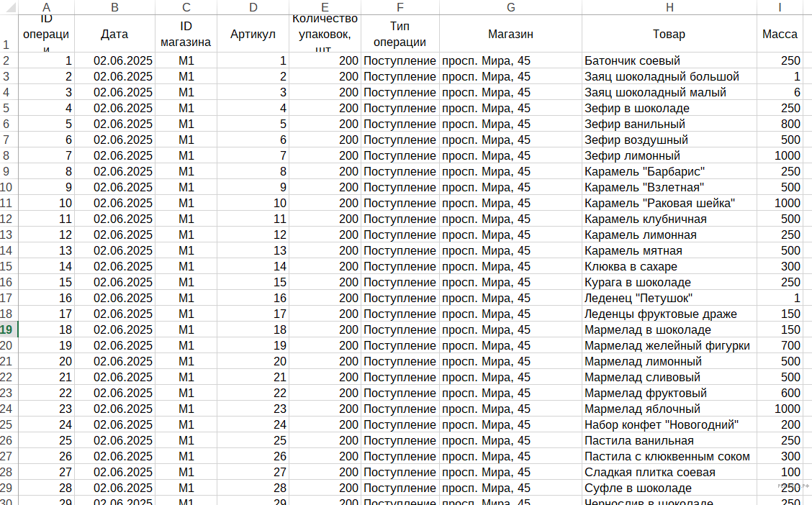Click cell with Батончик соевый
Image resolution: width=812 pixels, height=505 pixels.
pyautogui.click(x=669, y=60)
